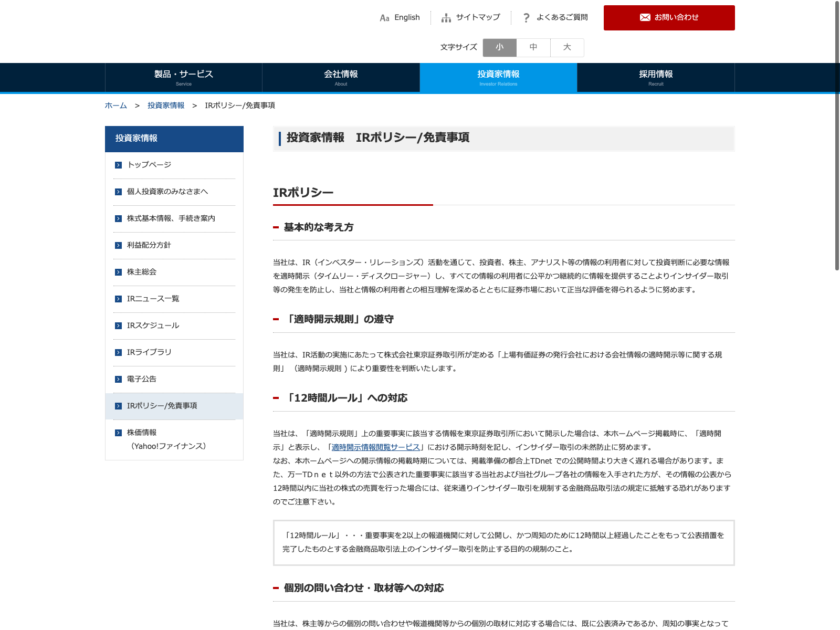Click the English language font icon
This screenshot has width=840, height=630.
(384, 18)
